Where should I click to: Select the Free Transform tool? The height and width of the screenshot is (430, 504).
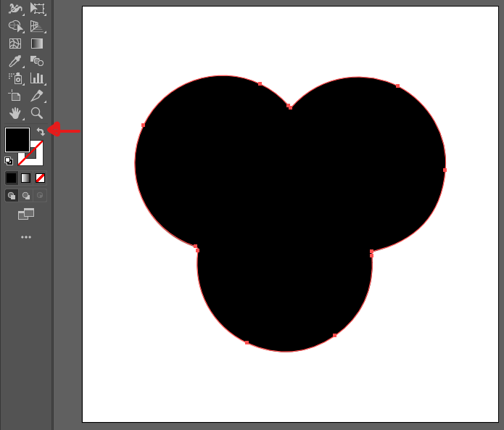[37, 9]
